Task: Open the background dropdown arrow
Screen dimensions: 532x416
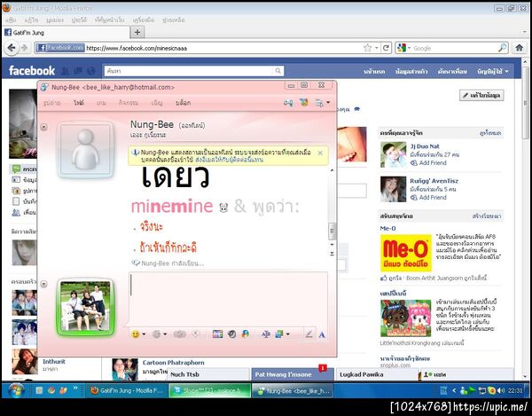Action: [287, 334]
